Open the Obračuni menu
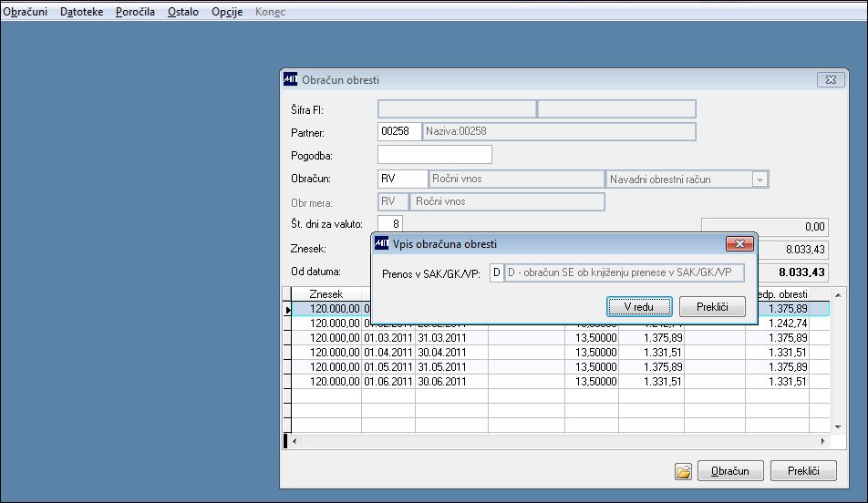Screen dimensions: 868x503 [26, 12]
